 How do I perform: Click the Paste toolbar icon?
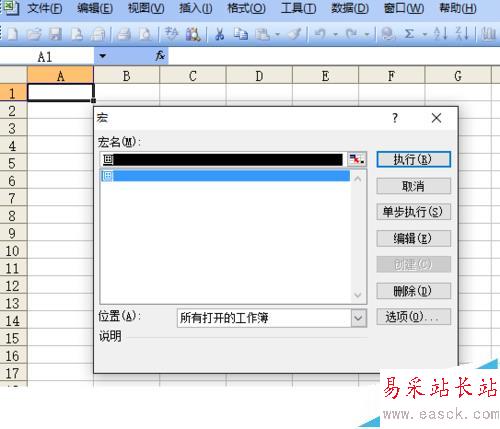(263, 34)
